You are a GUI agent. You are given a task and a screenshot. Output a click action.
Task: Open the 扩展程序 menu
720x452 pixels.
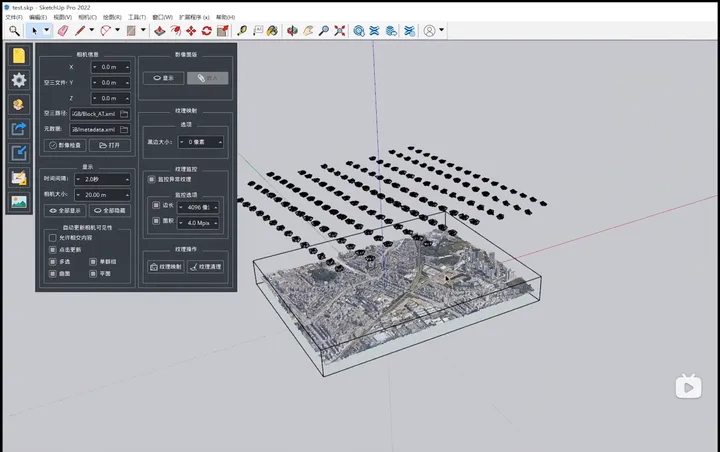(193, 17)
